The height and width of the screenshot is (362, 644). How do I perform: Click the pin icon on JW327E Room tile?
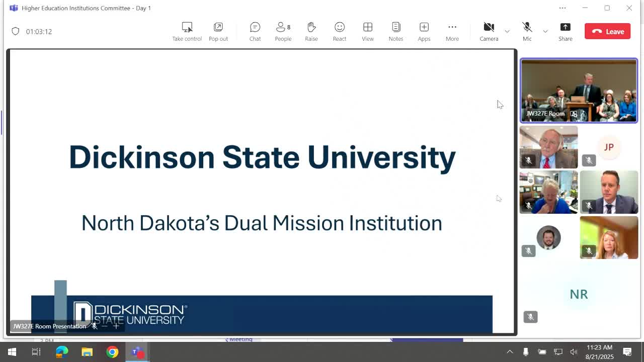click(x=574, y=114)
